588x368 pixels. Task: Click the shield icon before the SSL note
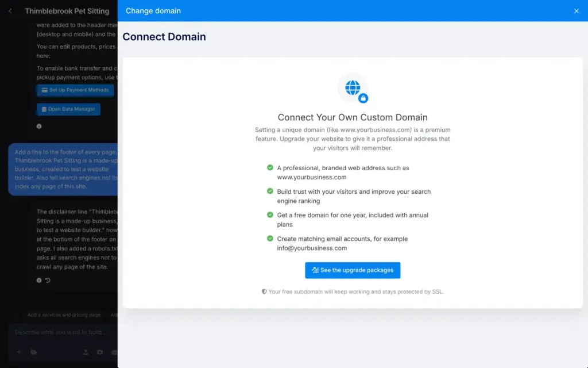pyautogui.click(x=264, y=292)
